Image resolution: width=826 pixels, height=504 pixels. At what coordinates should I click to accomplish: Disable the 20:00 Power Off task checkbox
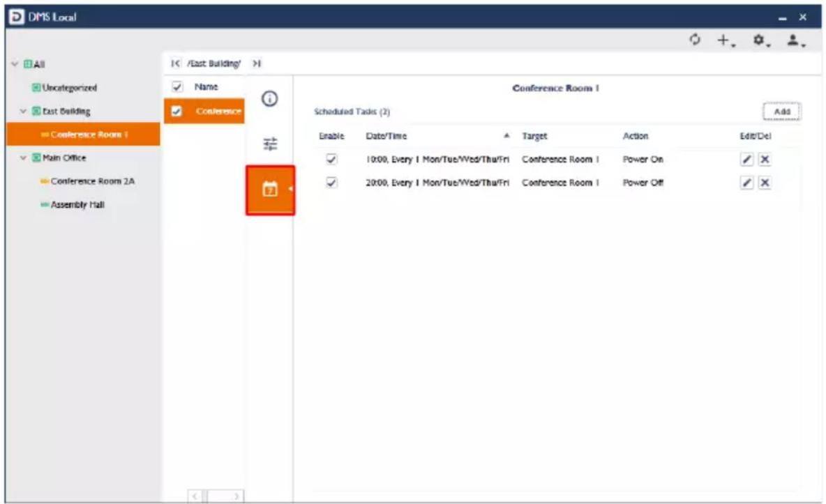coord(331,182)
